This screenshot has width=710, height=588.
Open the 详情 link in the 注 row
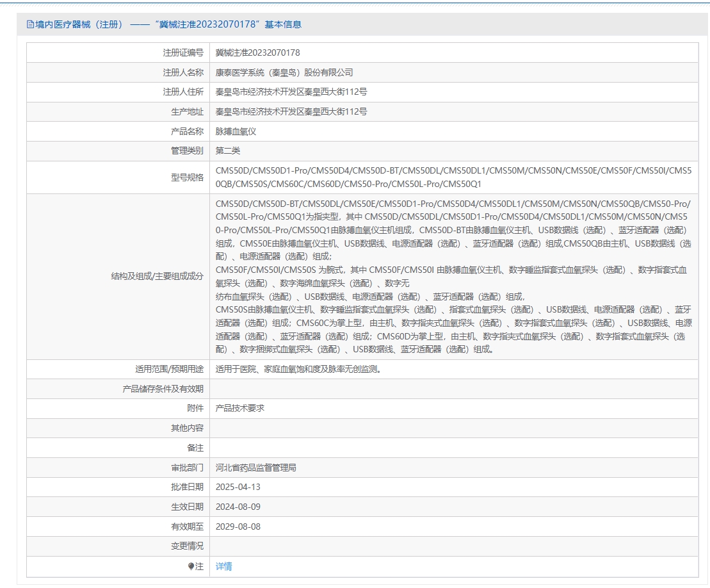coord(223,566)
